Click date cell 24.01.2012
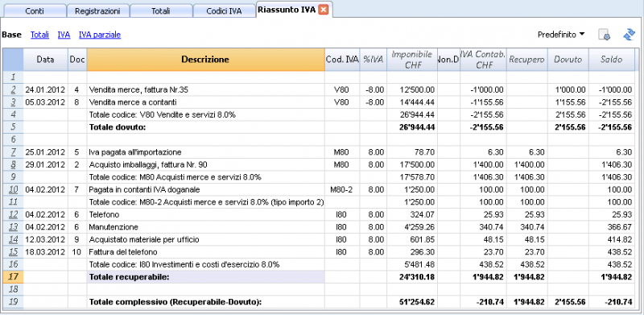This screenshot has width=644, height=315. 45,89
